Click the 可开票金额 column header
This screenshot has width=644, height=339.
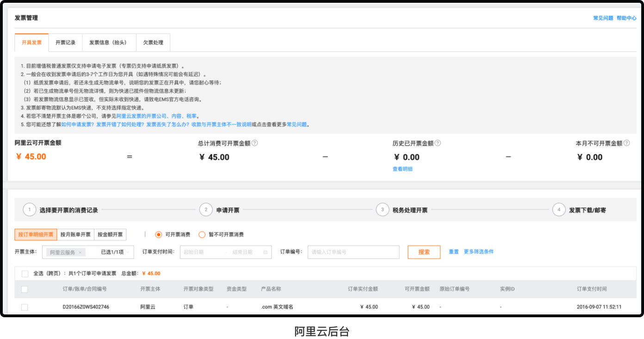tap(417, 289)
